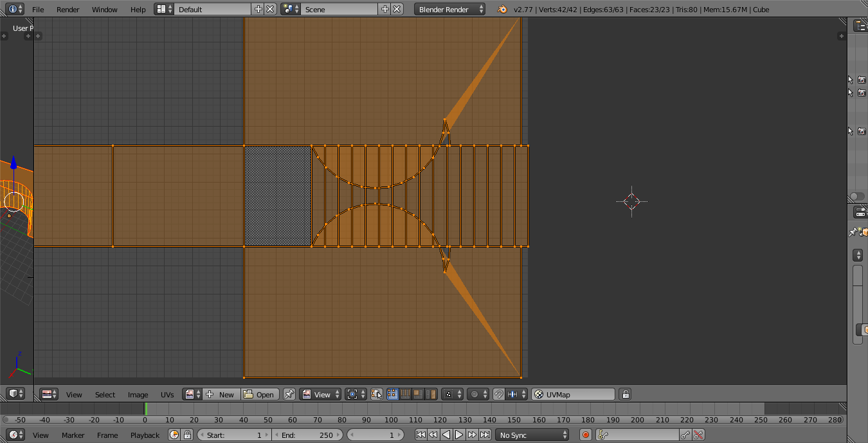Click the New image button

[221, 395]
